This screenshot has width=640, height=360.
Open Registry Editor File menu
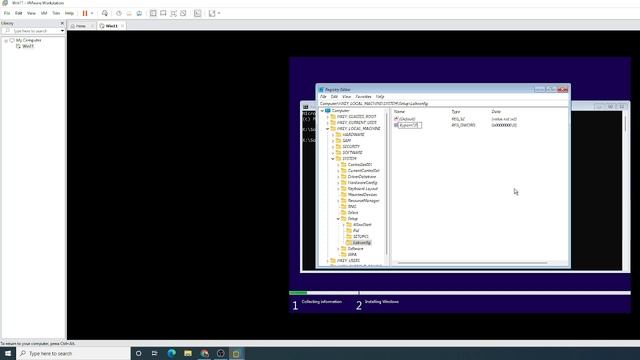pos(323,97)
